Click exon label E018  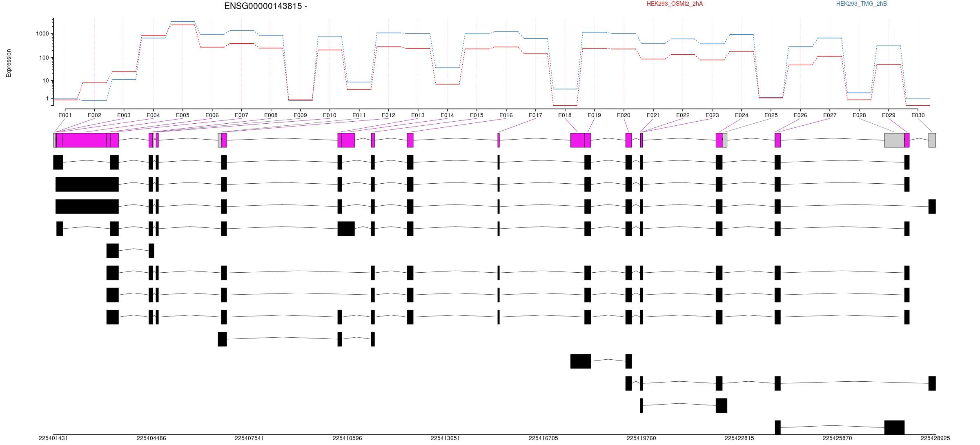[565, 115]
